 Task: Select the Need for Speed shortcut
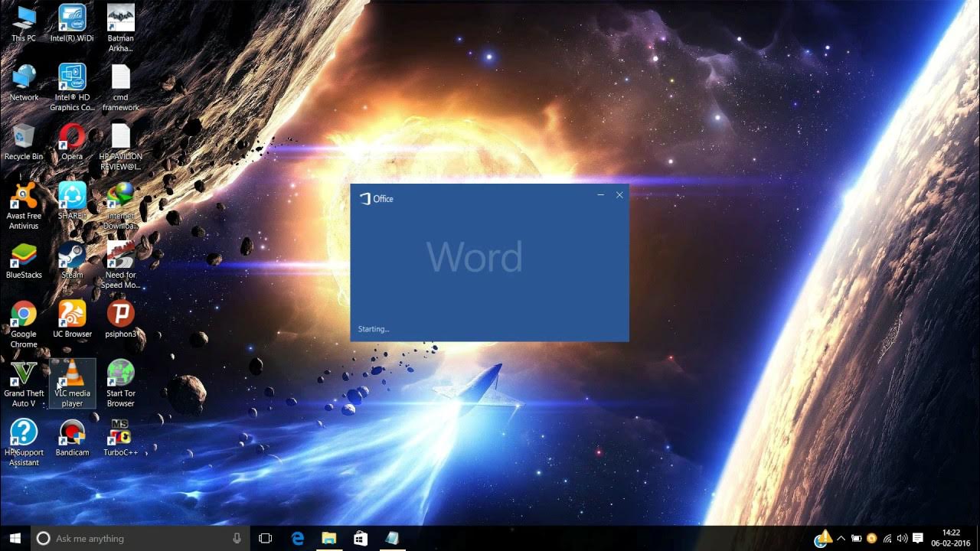tap(120, 265)
